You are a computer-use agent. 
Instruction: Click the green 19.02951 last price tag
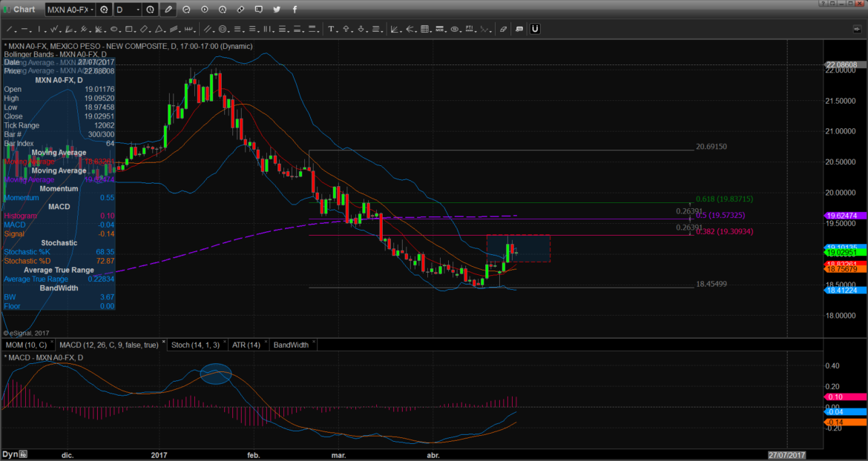pos(846,253)
